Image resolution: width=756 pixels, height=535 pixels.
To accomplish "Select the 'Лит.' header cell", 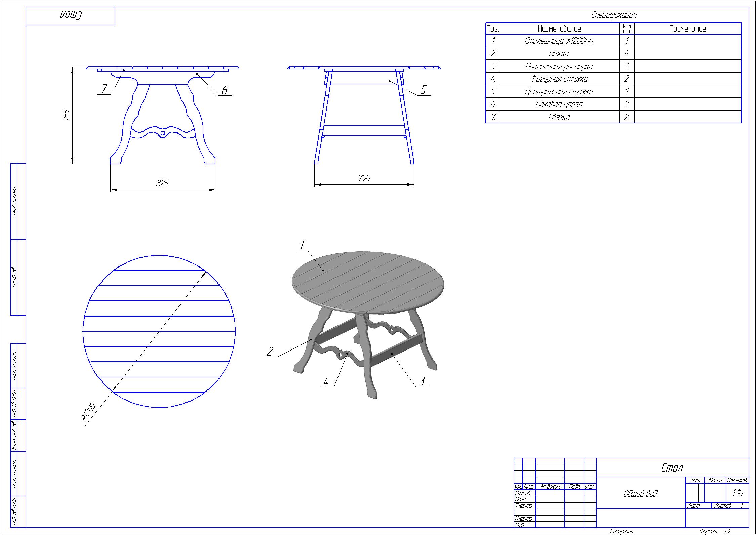I will click(x=695, y=481).
